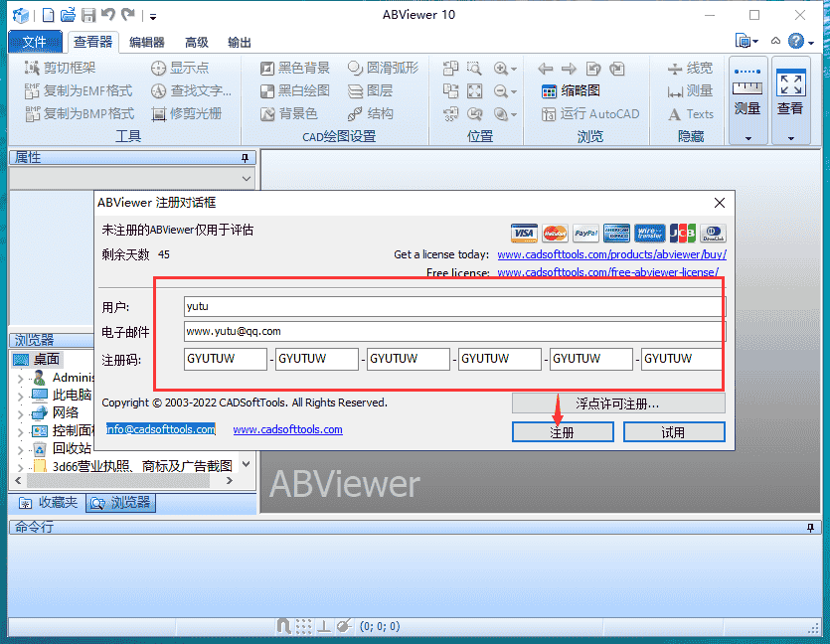Click the 注册 button
830x644 pixels.
coord(563,431)
